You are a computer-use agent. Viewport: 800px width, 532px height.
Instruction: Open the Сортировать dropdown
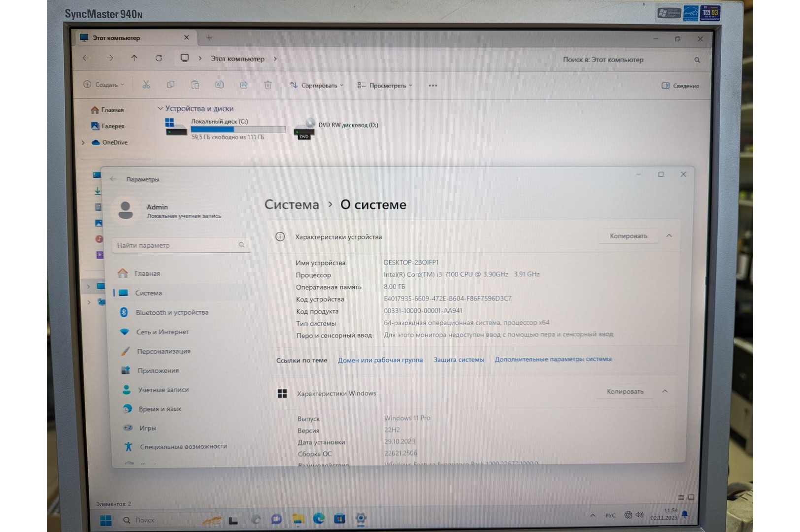tap(316, 85)
